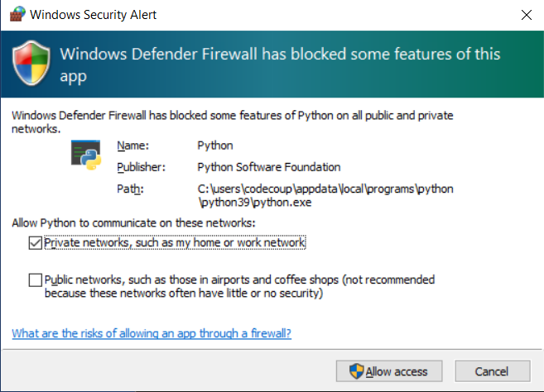This screenshot has width=544, height=392.
Task: Open the firewall risks help link
Action: point(152,334)
